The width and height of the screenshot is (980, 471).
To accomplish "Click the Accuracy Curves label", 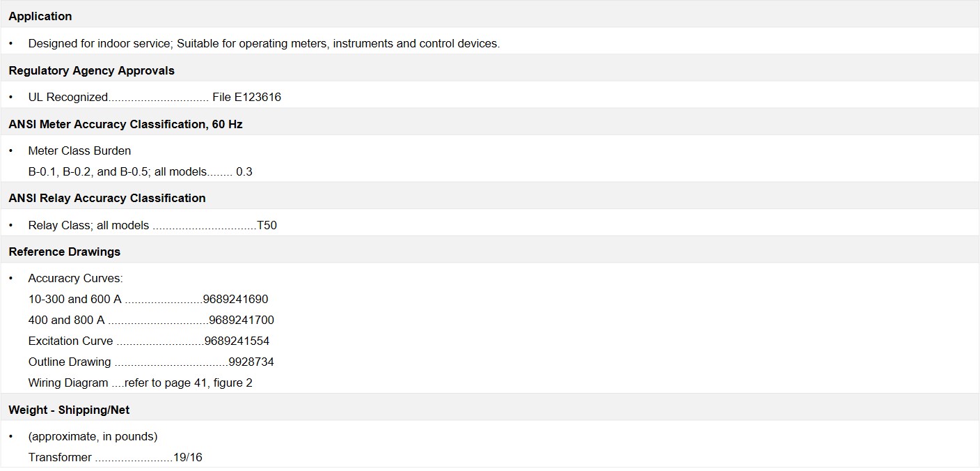I will [75, 278].
